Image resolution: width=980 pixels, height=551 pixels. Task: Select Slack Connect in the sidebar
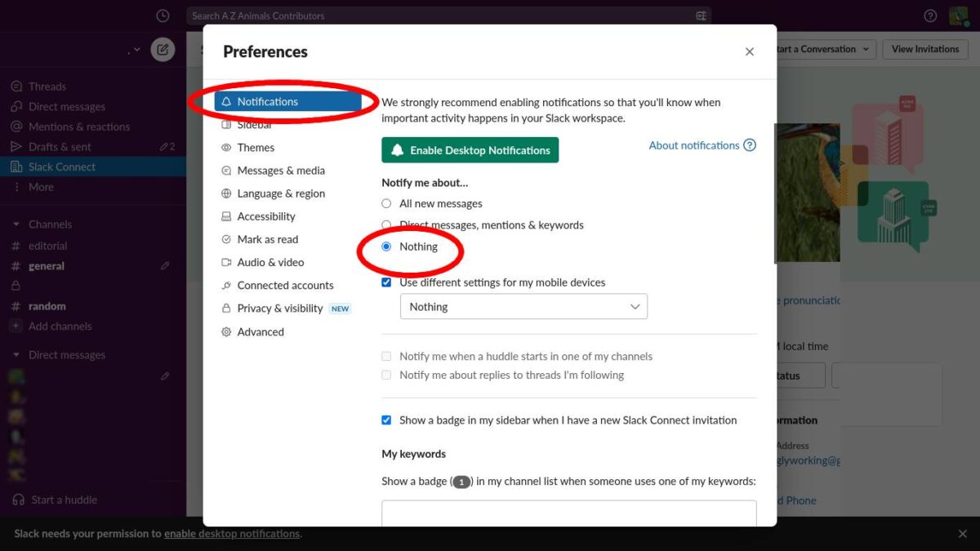point(93,167)
